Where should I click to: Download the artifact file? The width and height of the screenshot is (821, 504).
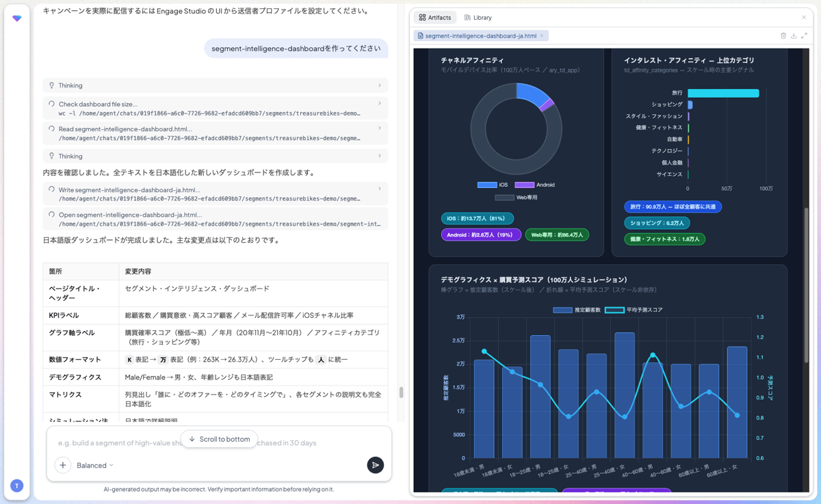[794, 36]
